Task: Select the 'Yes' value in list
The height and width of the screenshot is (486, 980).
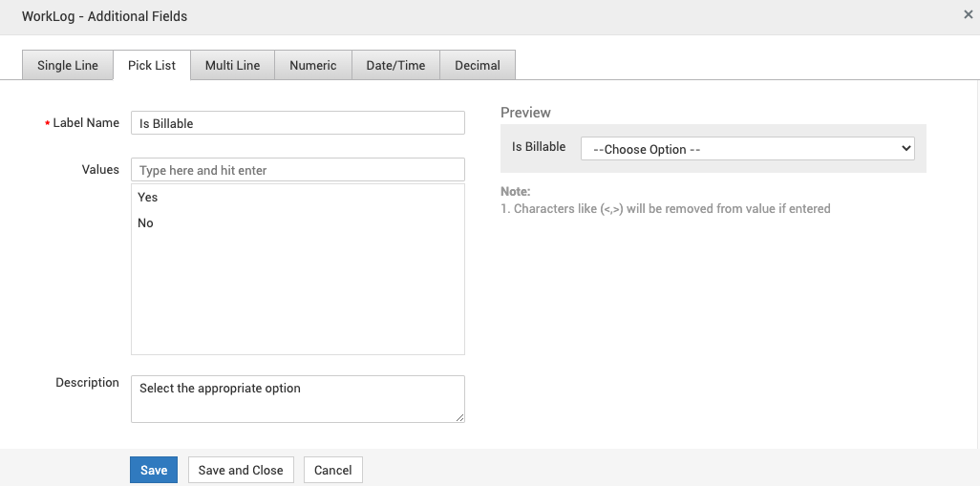Action: (148, 198)
